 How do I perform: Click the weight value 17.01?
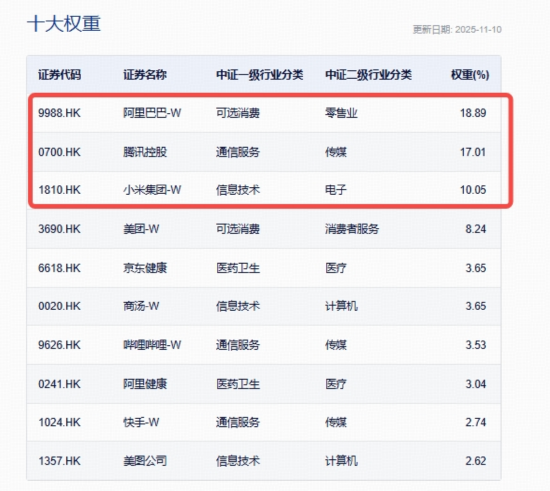(x=473, y=152)
